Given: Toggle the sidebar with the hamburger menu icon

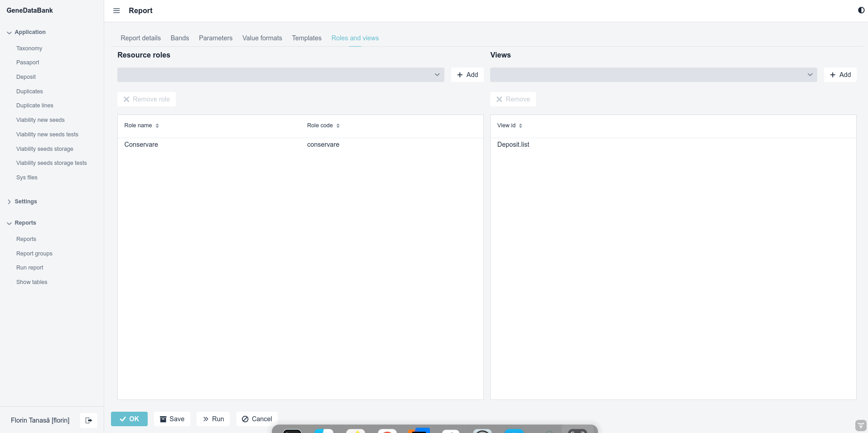Looking at the screenshot, I should 116,10.
